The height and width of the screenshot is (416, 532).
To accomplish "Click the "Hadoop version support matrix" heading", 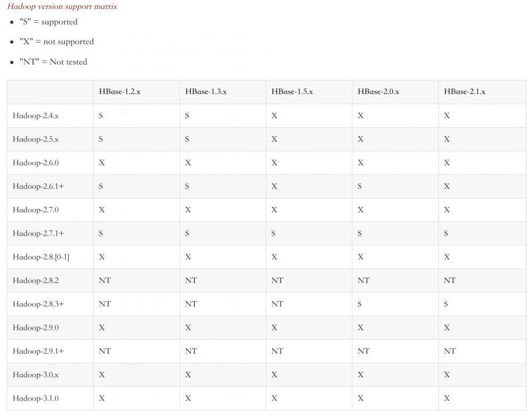I will [62, 7].
